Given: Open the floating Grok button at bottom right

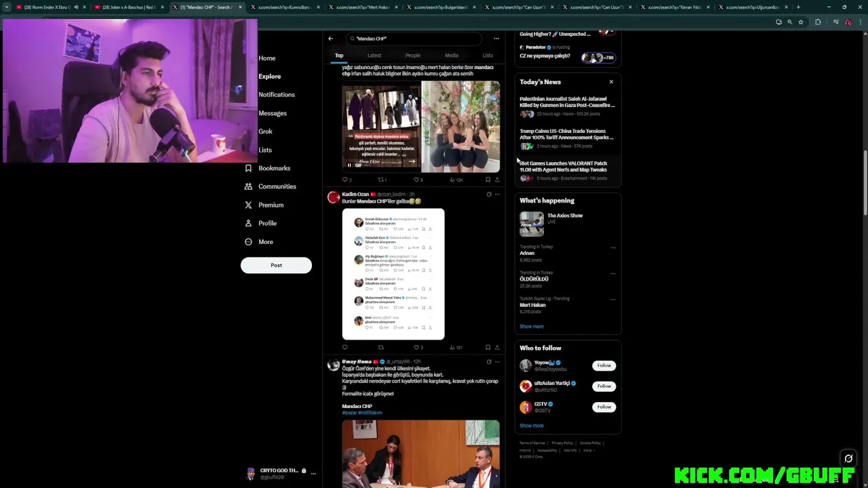Looking at the screenshot, I should [x=848, y=459].
